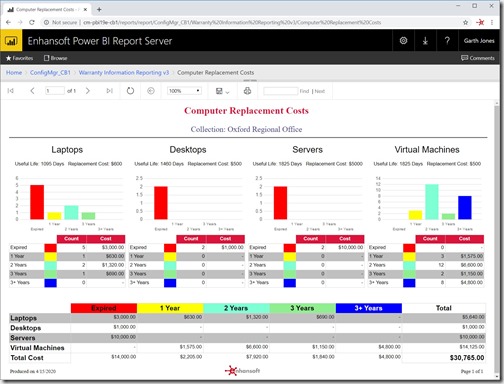Screen dimensions: 504x384
Task: Click the yellow Power BI logo icon
Action: point(11,41)
